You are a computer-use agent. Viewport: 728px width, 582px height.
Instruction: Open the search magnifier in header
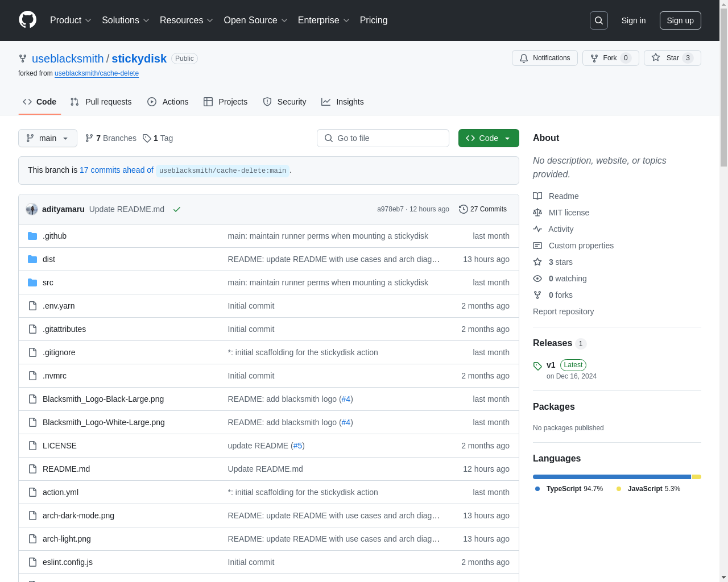[599, 20]
